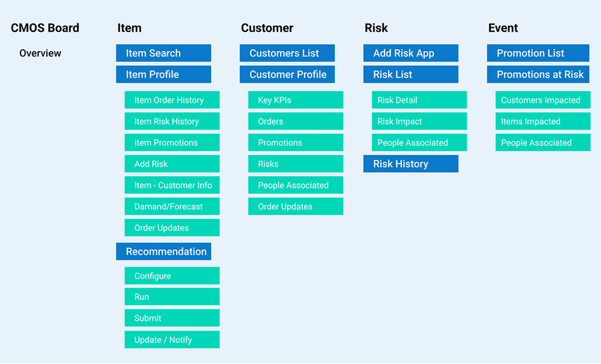
Task: Open Add Risk App page
Action: (410, 53)
